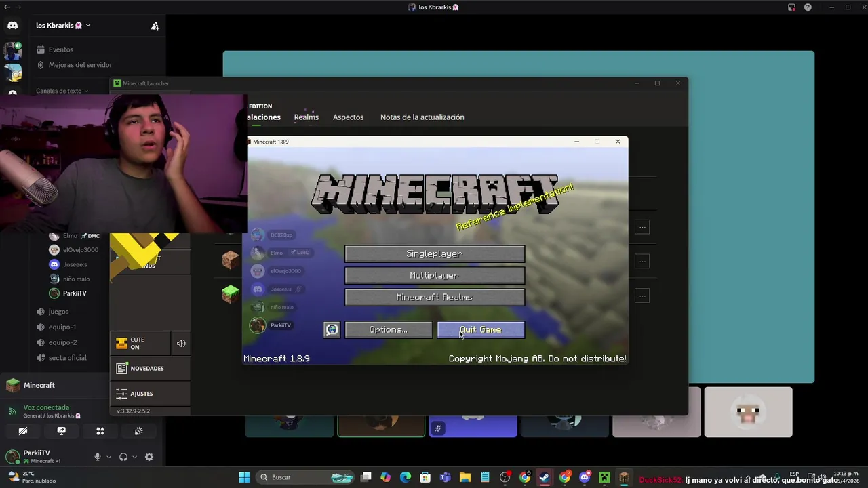Select the Instalaciones tab in launcher
The height and width of the screenshot is (488, 868).
point(264,117)
